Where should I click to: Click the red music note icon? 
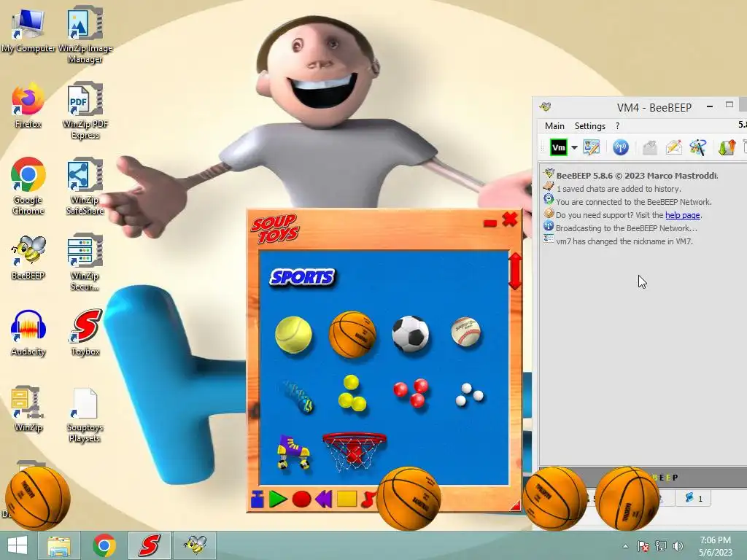click(368, 499)
